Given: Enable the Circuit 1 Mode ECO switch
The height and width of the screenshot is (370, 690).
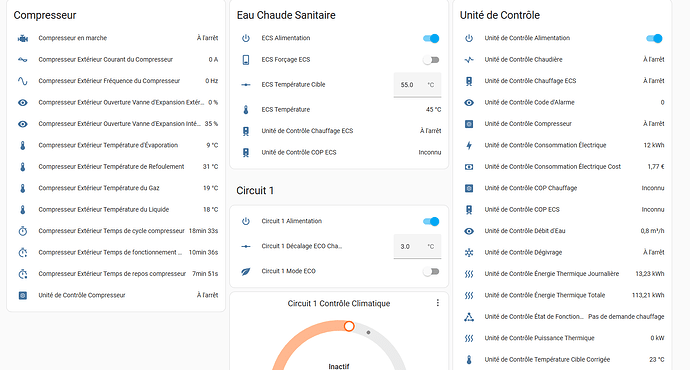Looking at the screenshot, I should point(431,271).
